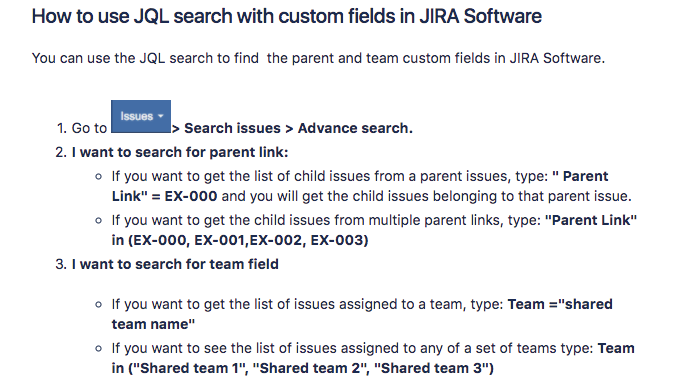
Task: Click bullet marker before 'child issues from a parent'
Action: (x=98, y=177)
